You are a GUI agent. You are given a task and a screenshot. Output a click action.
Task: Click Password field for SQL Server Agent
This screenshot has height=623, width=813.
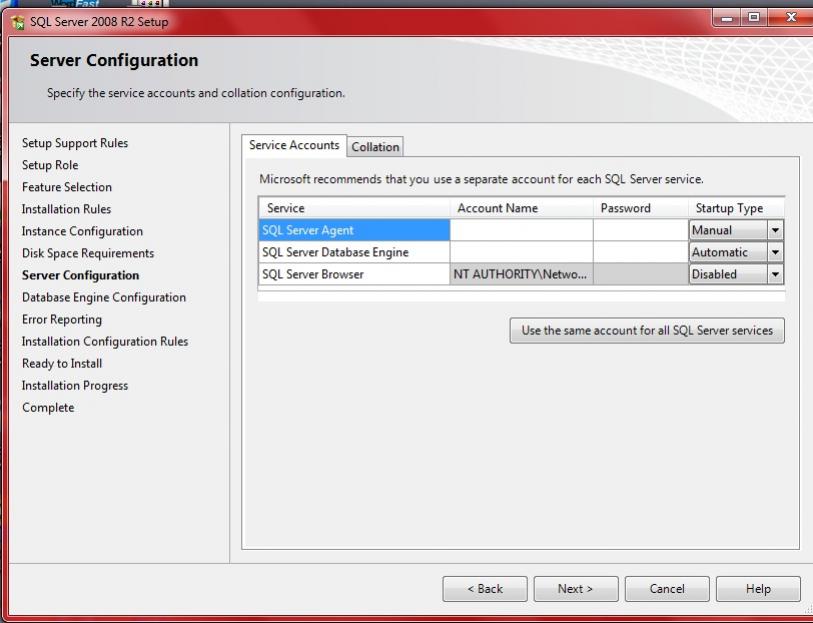click(641, 230)
